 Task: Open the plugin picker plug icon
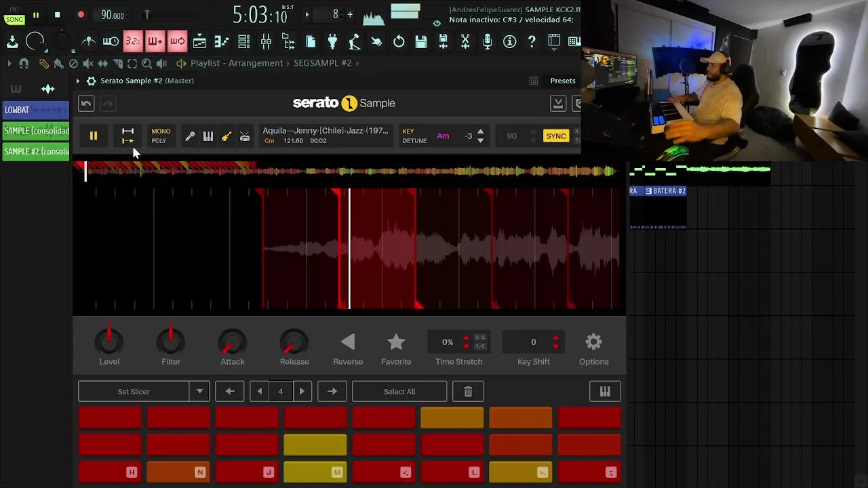[332, 41]
